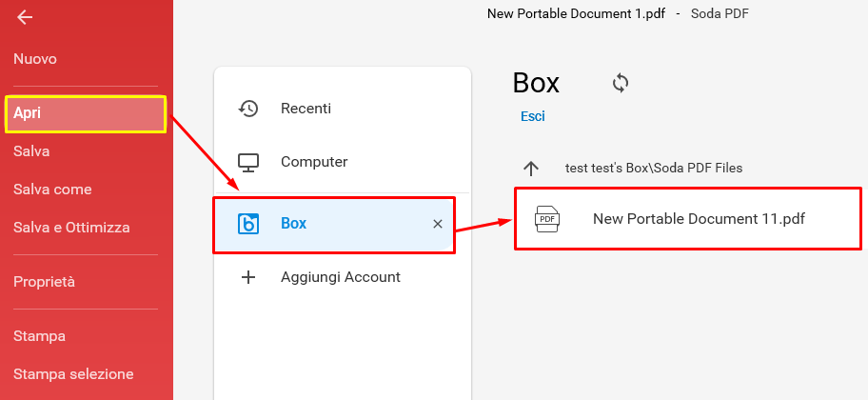Choose Salva from the file menu

pyautogui.click(x=31, y=151)
